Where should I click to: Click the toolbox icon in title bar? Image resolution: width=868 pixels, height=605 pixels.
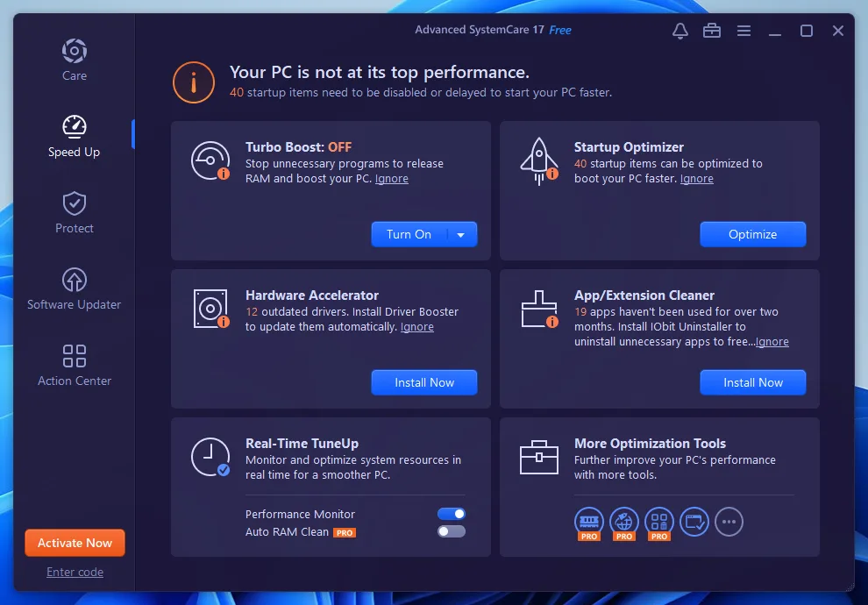(x=711, y=30)
